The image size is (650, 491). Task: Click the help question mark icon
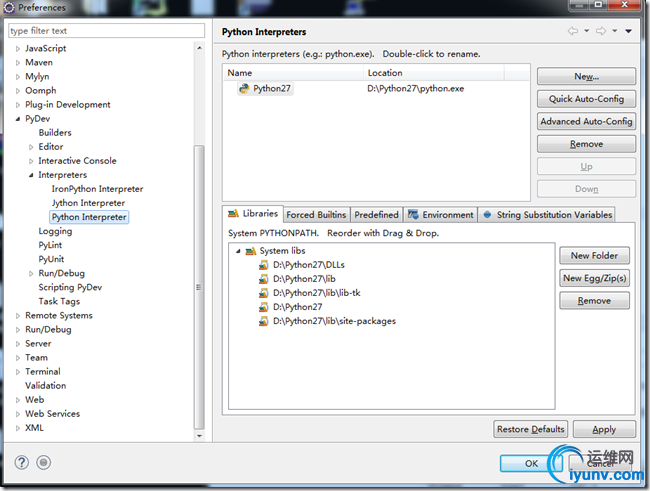tap(22, 462)
